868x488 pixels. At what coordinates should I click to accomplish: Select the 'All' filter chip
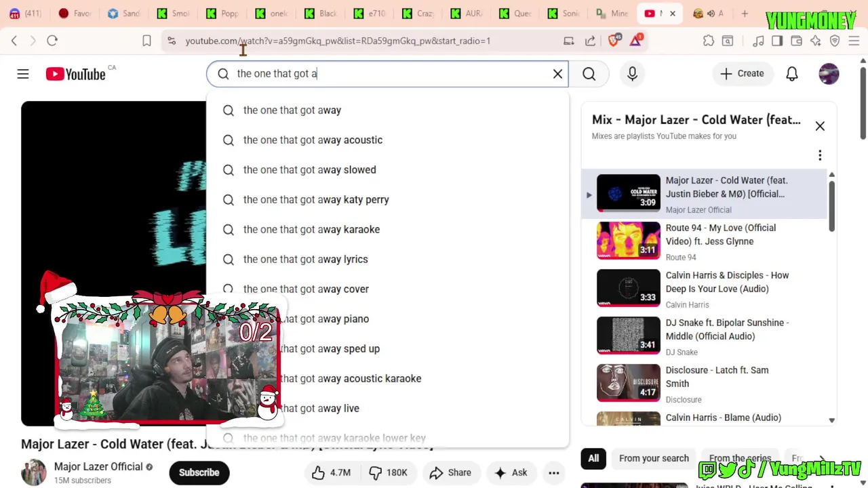coord(593,458)
